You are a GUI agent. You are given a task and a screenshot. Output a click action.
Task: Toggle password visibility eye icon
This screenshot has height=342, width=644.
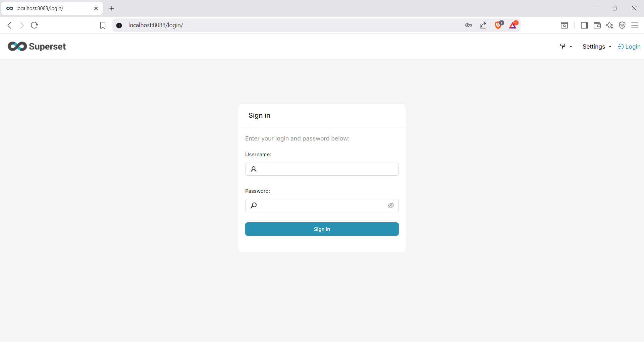click(391, 206)
